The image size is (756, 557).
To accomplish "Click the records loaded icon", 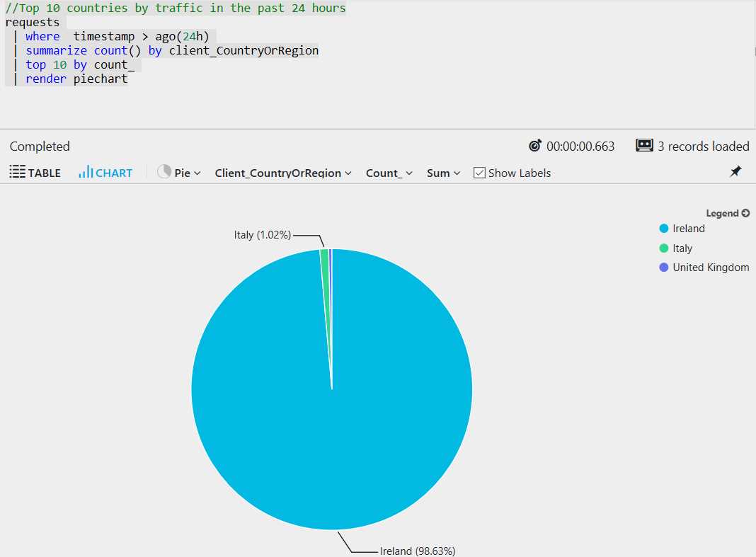I will pyautogui.click(x=645, y=146).
